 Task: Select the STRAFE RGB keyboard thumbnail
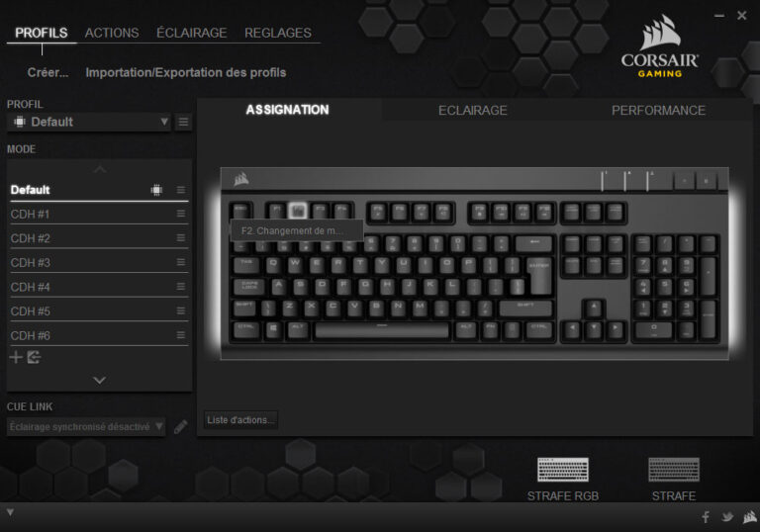pyautogui.click(x=563, y=470)
